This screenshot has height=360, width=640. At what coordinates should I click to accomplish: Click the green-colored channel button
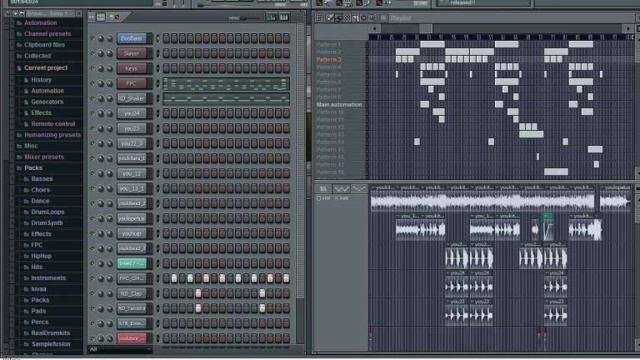coord(132,264)
